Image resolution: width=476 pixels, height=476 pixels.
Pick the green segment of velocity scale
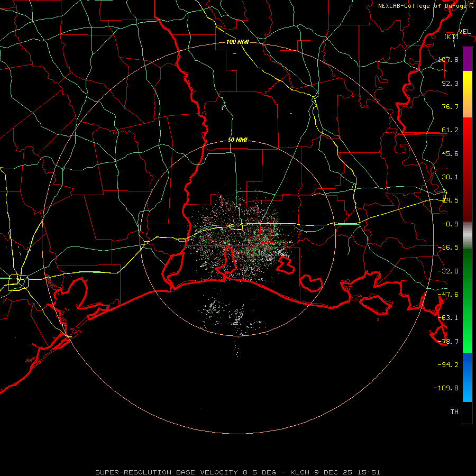(x=467, y=300)
